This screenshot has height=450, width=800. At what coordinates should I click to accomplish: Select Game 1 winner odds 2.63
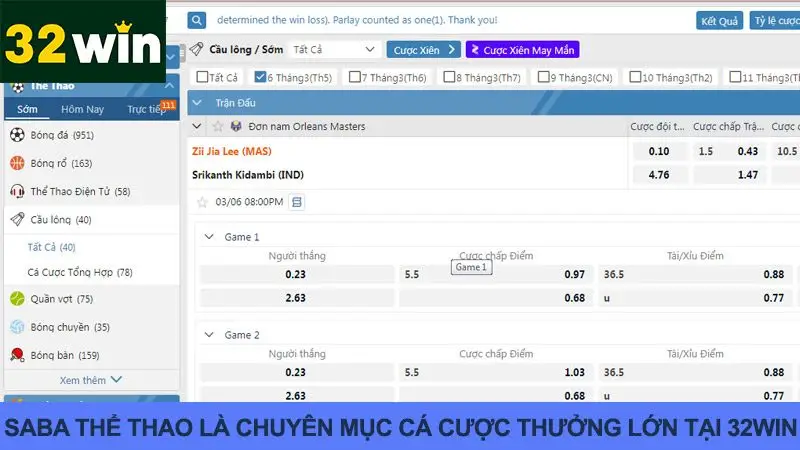[x=297, y=297]
